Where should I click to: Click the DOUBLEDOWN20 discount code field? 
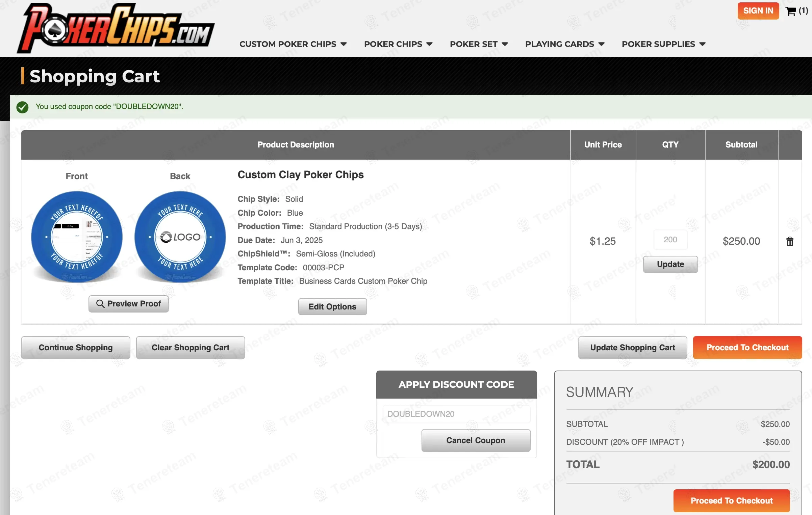[x=456, y=414]
